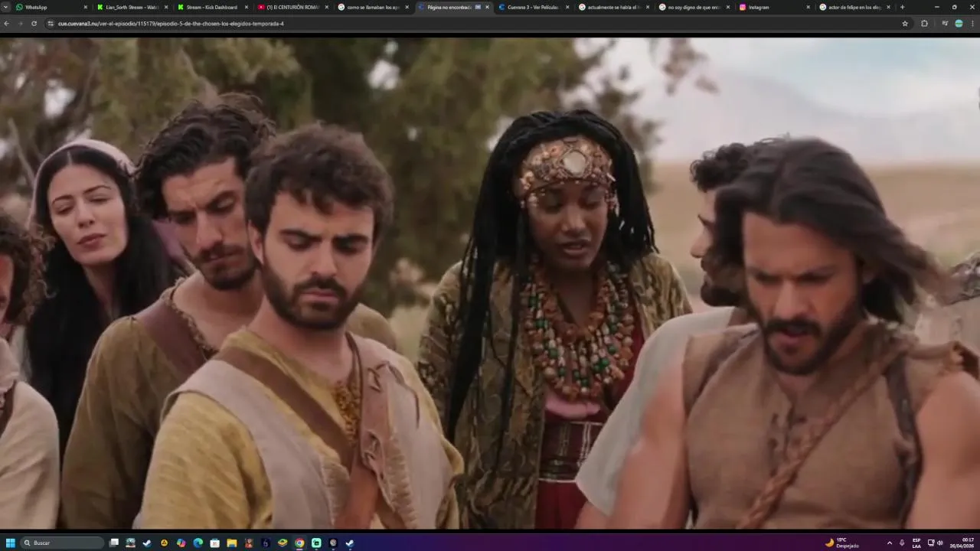
Task: Open a new browser tab
Action: tap(902, 7)
